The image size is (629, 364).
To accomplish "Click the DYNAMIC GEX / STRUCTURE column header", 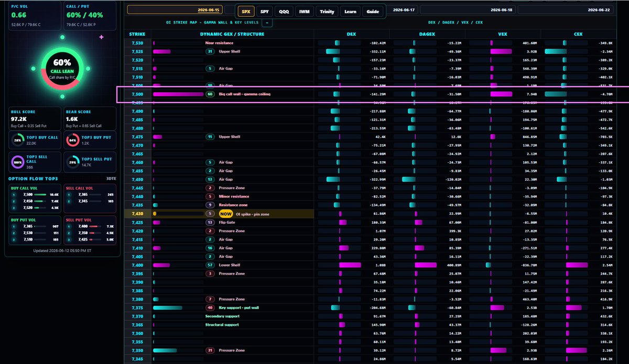I will (x=232, y=34).
